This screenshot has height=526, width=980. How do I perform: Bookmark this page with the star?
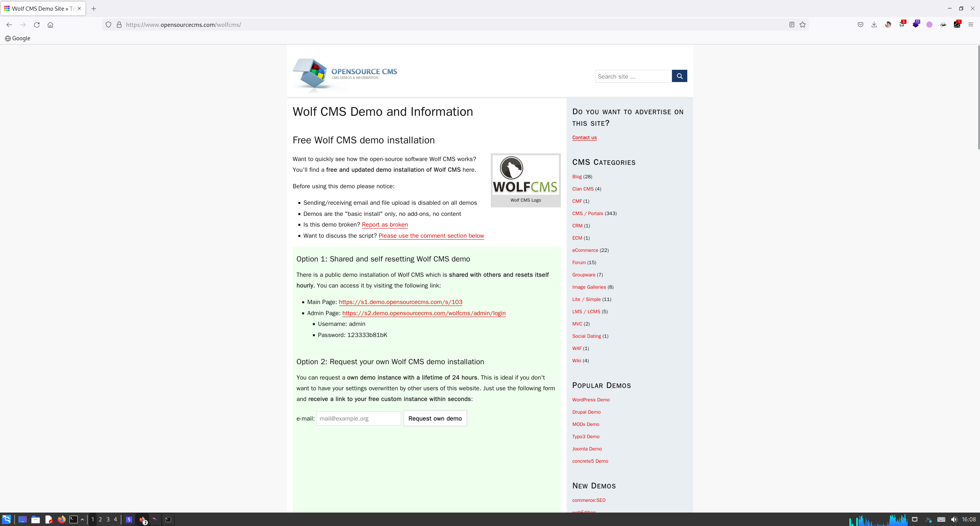tap(803, 25)
